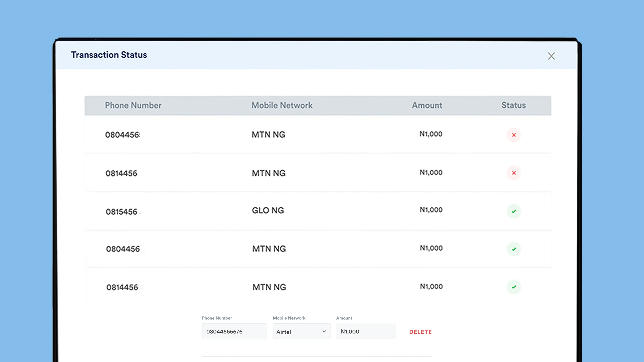This screenshot has width=644, height=362.
Task: Click the DELETE button
Action: (421, 332)
